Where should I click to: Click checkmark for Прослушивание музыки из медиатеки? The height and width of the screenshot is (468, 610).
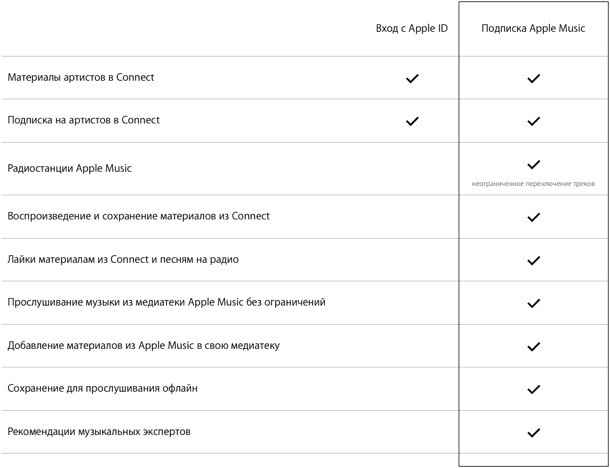[x=533, y=303]
